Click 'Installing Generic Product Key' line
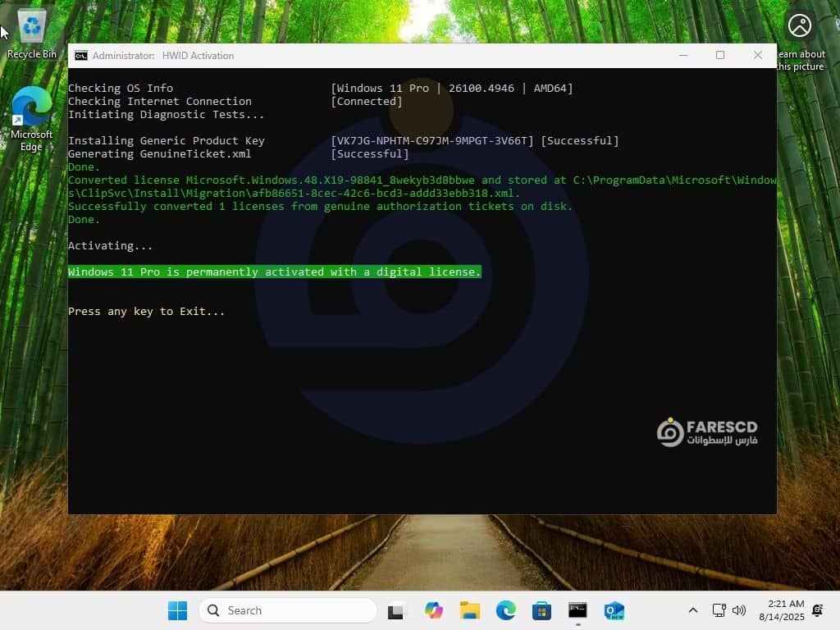This screenshot has width=840, height=630. pyautogui.click(x=166, y=141)
